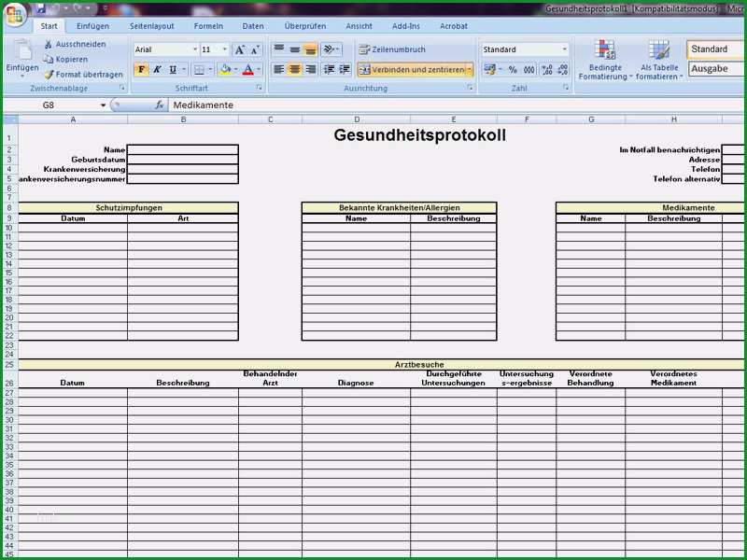747x560 pixels.
Task: Apply percent number format
Action: coord(513,70)
